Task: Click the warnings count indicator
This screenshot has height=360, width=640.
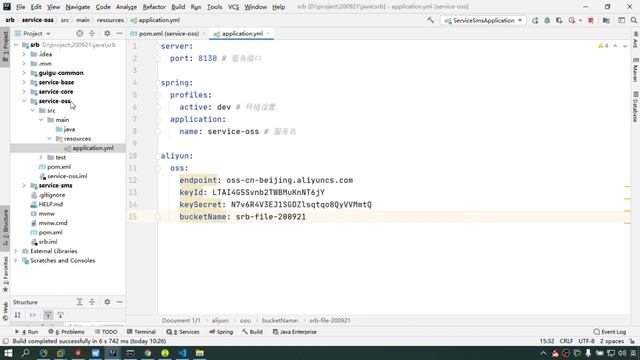Action: 603,46
